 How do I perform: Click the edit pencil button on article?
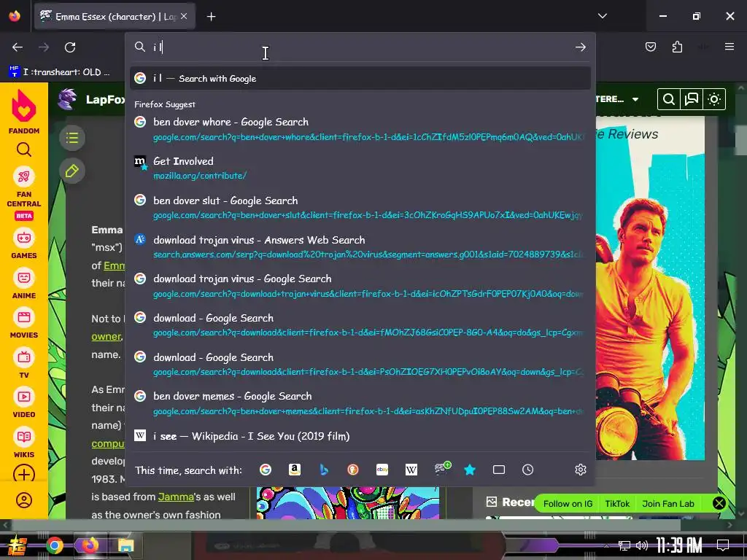coord(72,171)
